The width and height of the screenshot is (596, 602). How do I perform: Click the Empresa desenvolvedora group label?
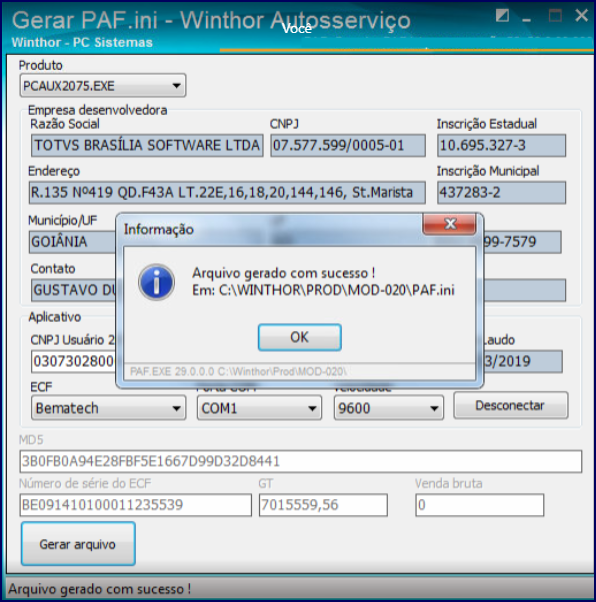tap(98, 111)
